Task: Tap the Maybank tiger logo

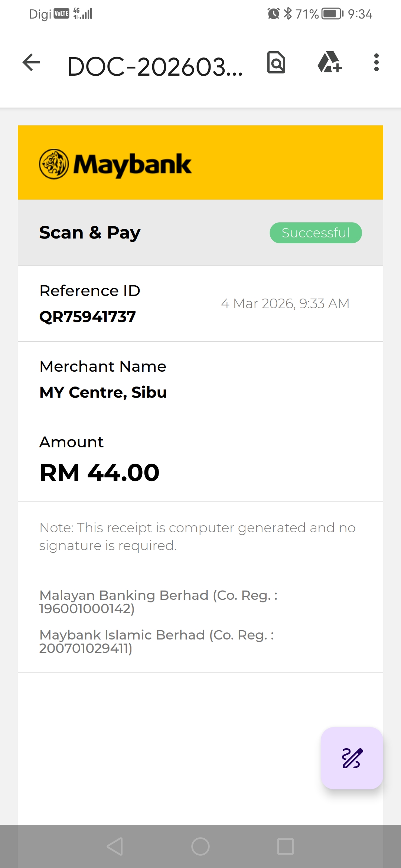Action: [x=54, y=164]
